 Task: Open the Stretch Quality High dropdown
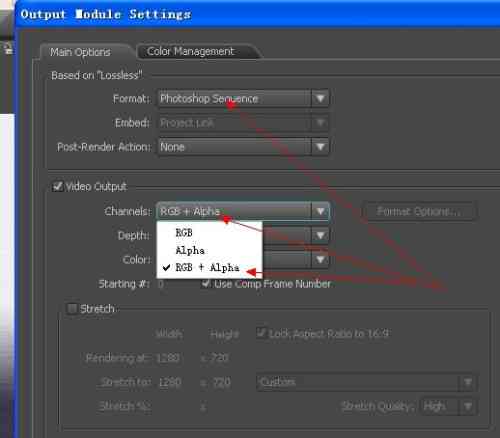pyautogui.click(x=449, y=406)
